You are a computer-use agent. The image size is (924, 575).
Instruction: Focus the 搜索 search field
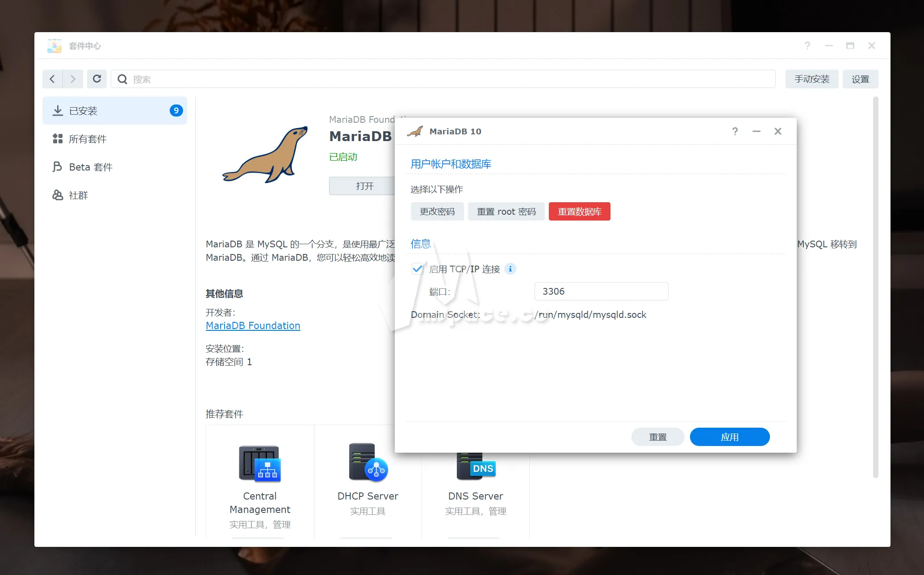click(443, 79)
